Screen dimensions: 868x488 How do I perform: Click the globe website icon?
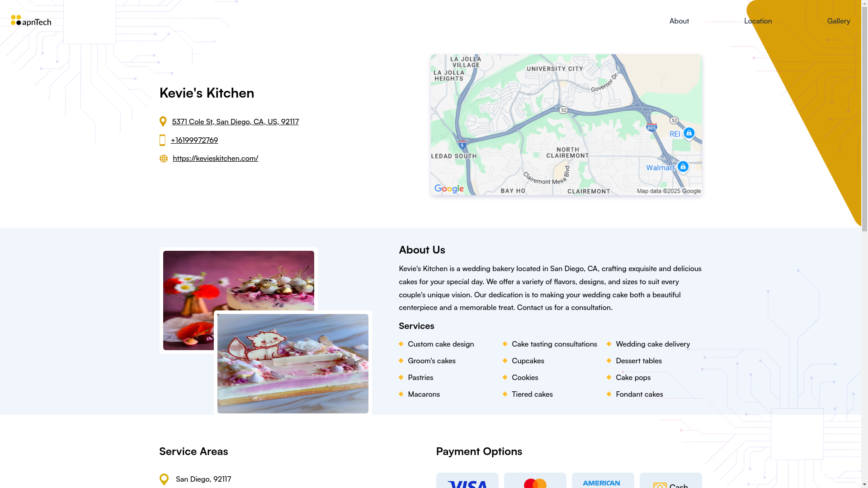[x=164, y=159]
